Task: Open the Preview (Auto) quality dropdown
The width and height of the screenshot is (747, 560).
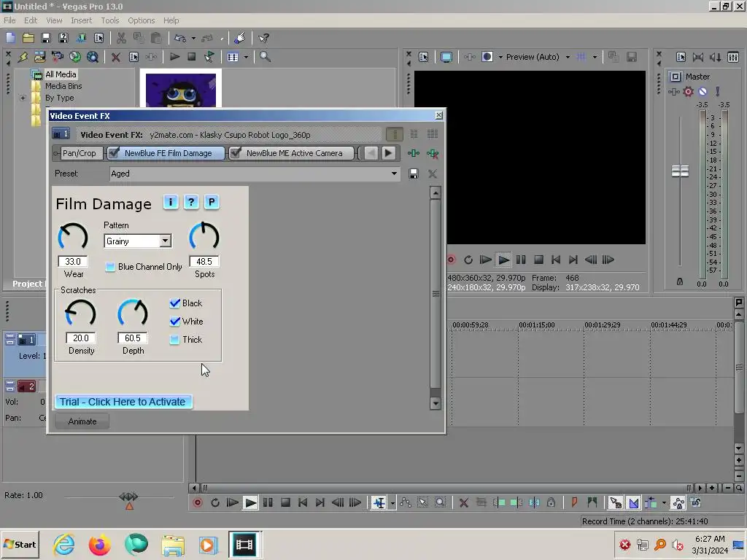Action: [x=568, y=57]
